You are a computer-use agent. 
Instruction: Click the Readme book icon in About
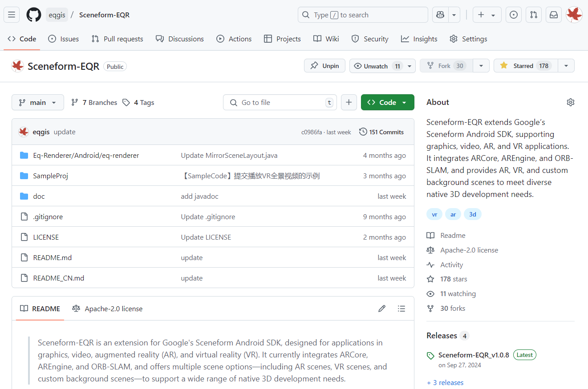[430, 235]
